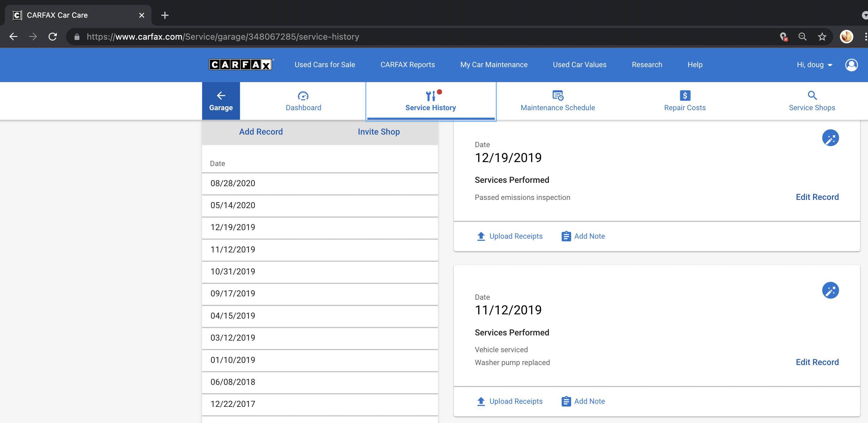Image resolution: width=868 pixels, height=423 pixels.
Task: Select the 08/28/2020 date row
Action: (x=320, y=183)
